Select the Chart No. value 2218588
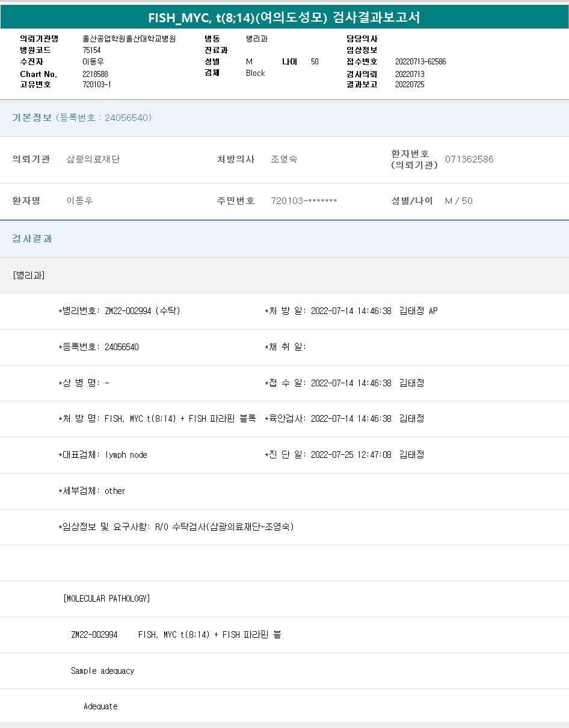 [95, 73]
